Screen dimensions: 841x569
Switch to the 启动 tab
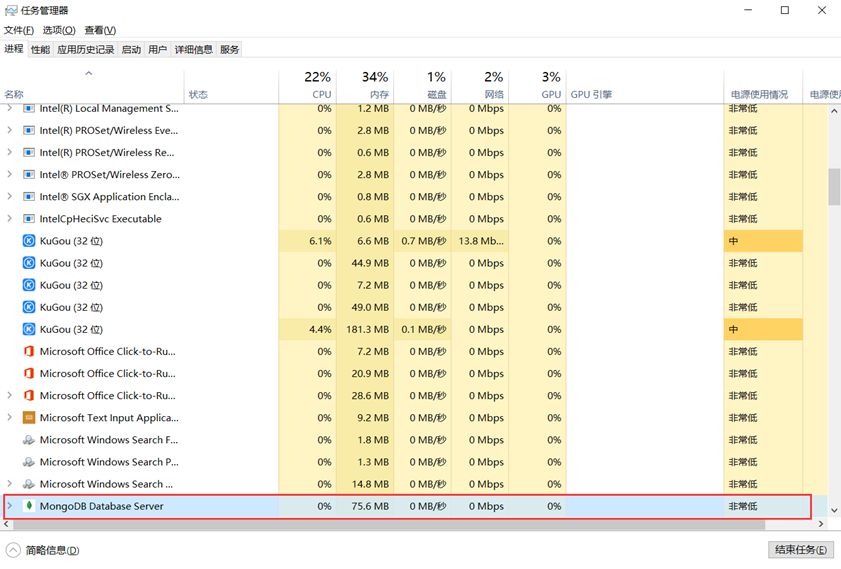131,49
